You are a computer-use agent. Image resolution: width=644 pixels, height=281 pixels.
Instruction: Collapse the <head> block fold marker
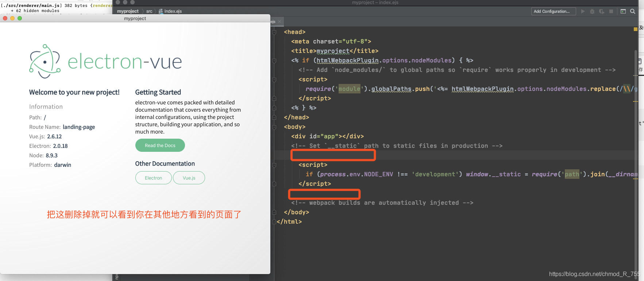[274, 32]
